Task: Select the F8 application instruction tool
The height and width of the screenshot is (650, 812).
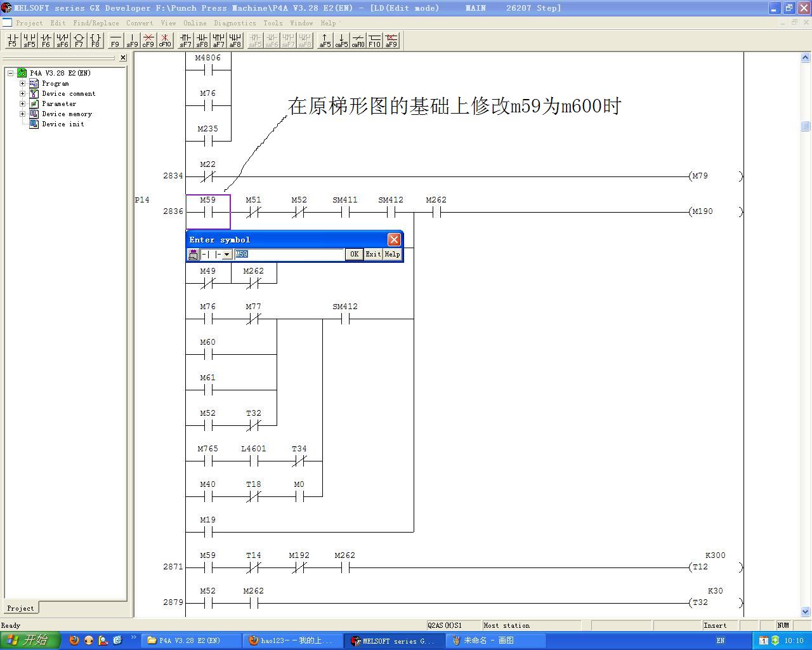Action: click(95, 41)
